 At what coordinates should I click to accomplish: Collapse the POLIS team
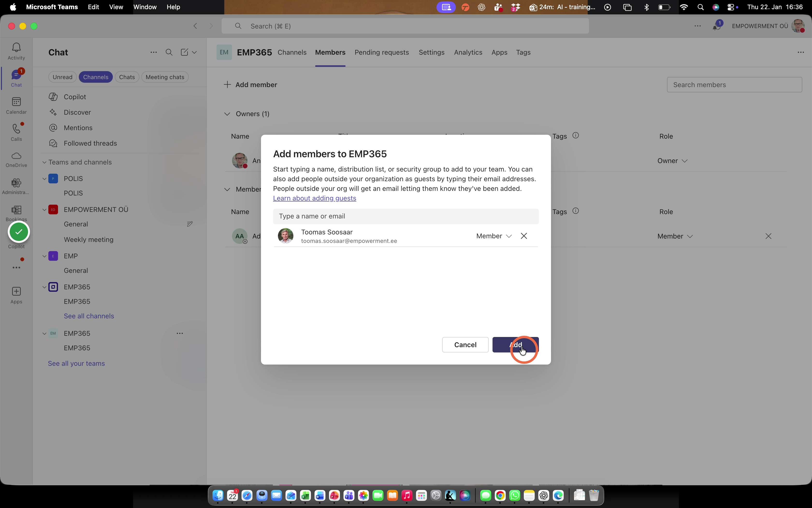44,179
